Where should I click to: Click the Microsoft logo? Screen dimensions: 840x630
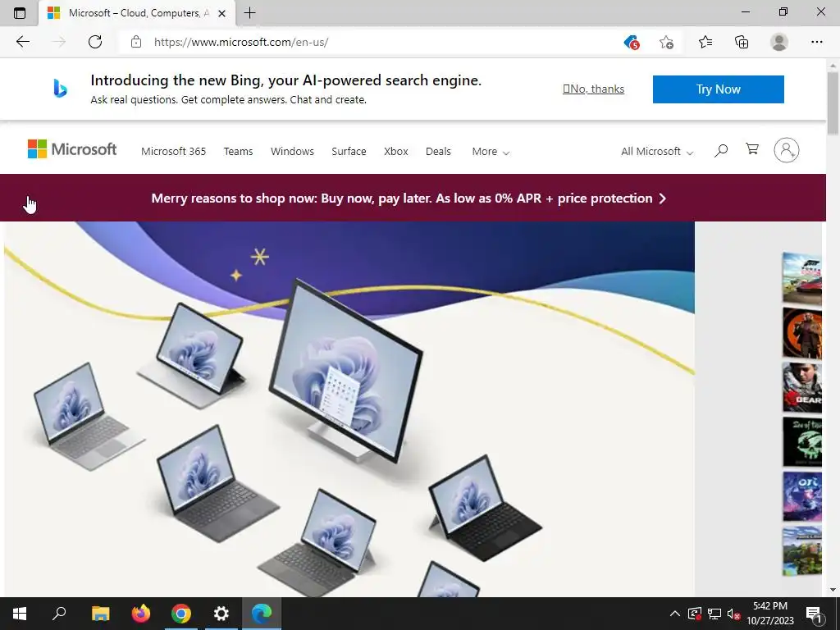(72, 149)
